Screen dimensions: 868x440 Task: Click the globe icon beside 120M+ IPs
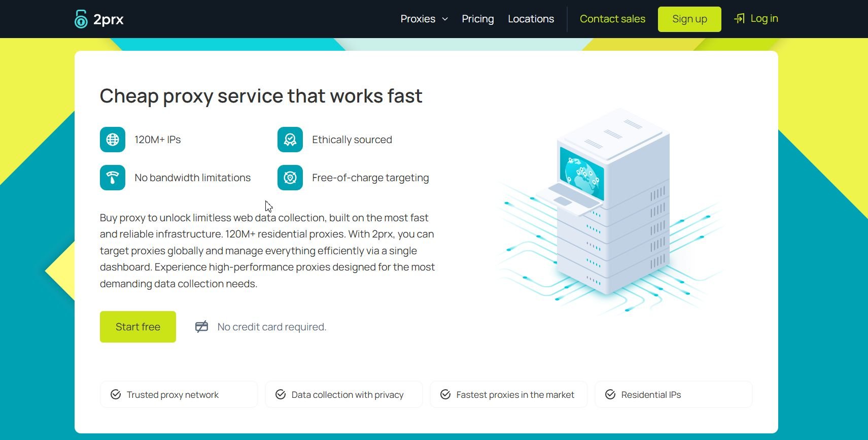pos(113,140)
